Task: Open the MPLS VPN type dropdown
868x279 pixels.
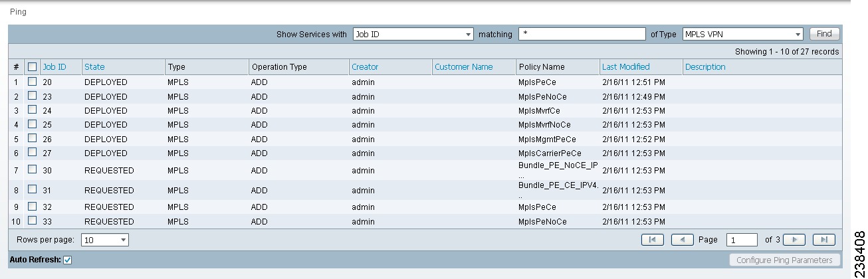Action: click(743, 35)
